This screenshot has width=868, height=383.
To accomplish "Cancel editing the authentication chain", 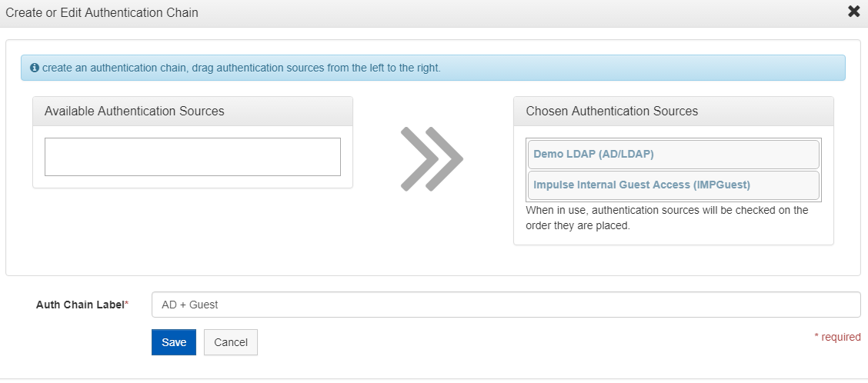I will pyautogui.click(x=231, y=342).
